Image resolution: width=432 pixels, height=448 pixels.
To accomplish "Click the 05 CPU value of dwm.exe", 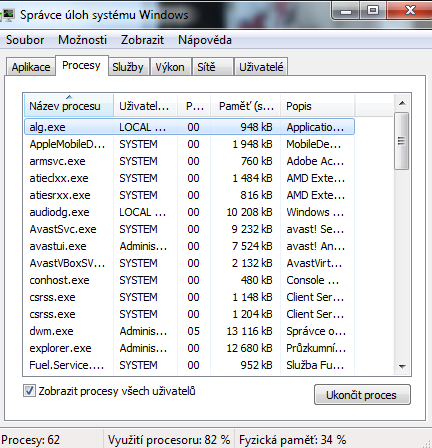I will coord(193,331).
